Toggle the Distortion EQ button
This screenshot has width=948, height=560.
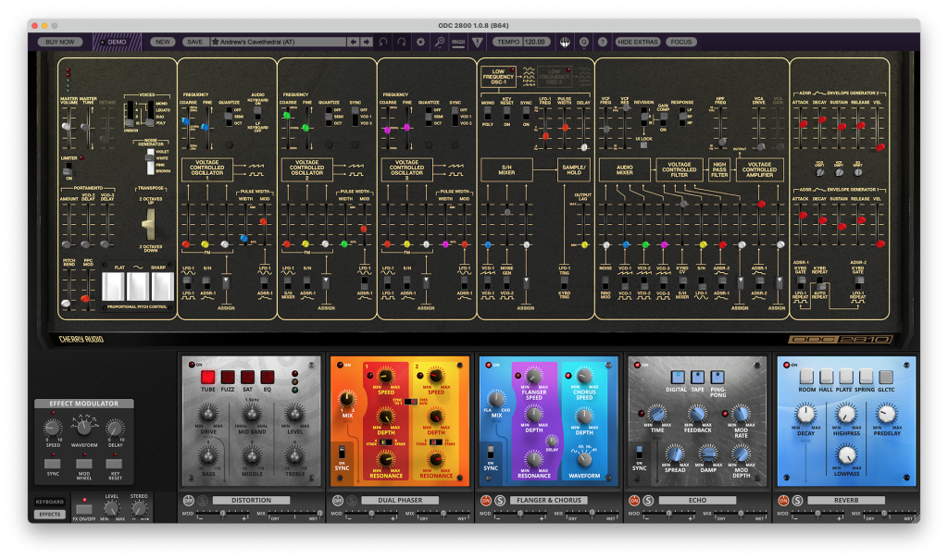268,378
